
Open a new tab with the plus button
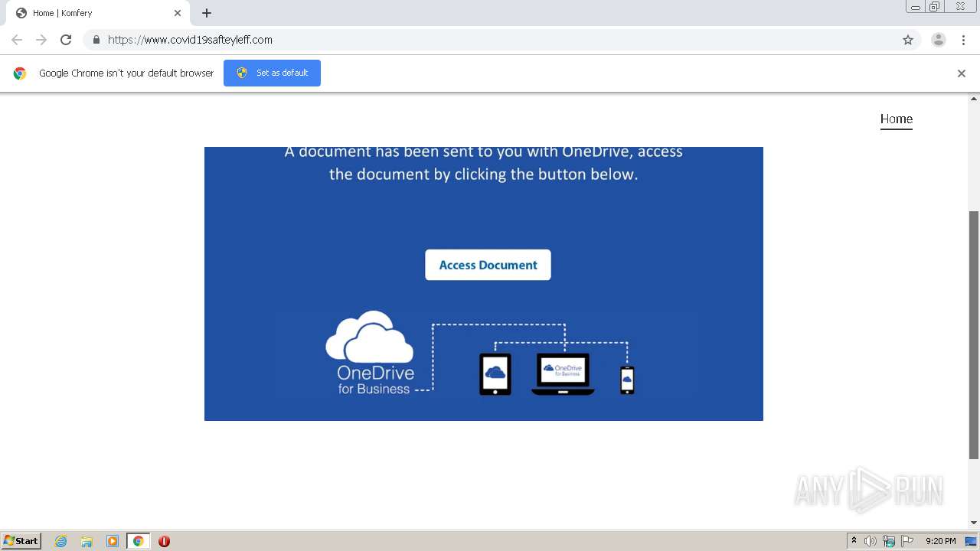coord(207,13)
